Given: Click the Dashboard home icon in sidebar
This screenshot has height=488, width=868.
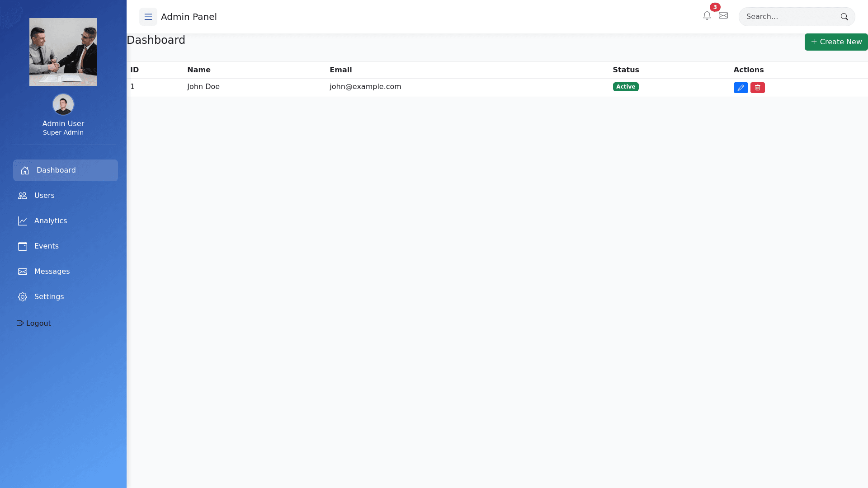Looking at the screenshot, I should pyautogui.click(x=25, y=170).
